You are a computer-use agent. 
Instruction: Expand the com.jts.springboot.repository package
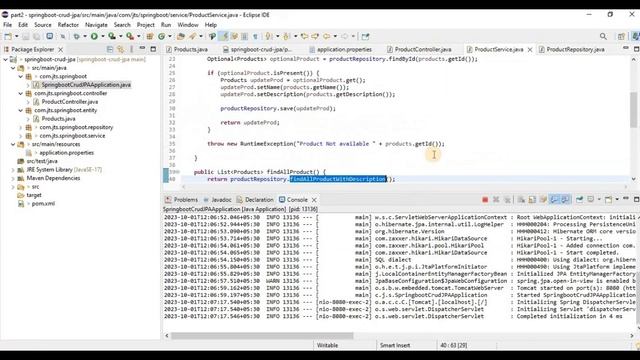[21, 127]
